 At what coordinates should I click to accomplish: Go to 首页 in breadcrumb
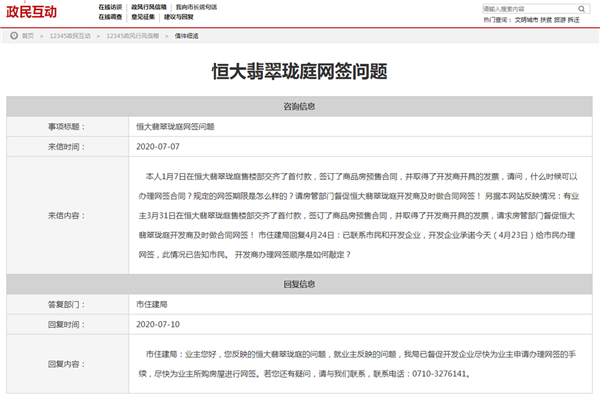(x=28, y=36)
